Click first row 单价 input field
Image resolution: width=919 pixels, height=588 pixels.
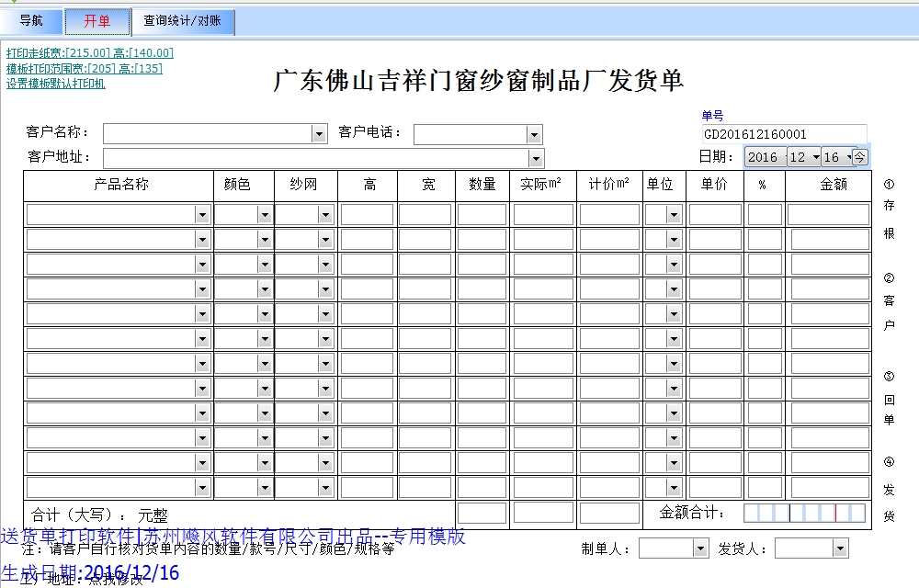tap(715, 215)
